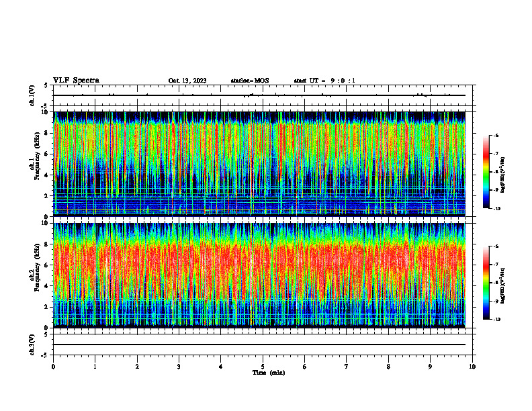Click the date text "Oct. 13, 2023"
Screen dimensions: 532x411
coord(187,81)
